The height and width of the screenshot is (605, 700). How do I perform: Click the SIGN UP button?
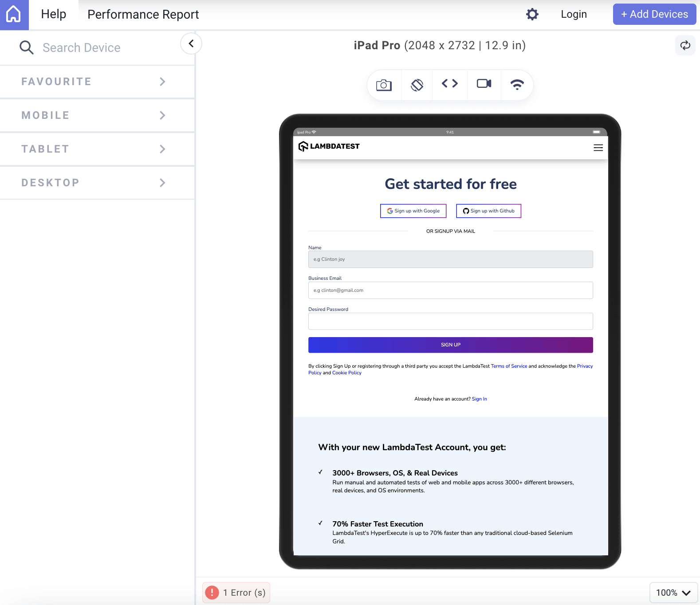(451, 345)
